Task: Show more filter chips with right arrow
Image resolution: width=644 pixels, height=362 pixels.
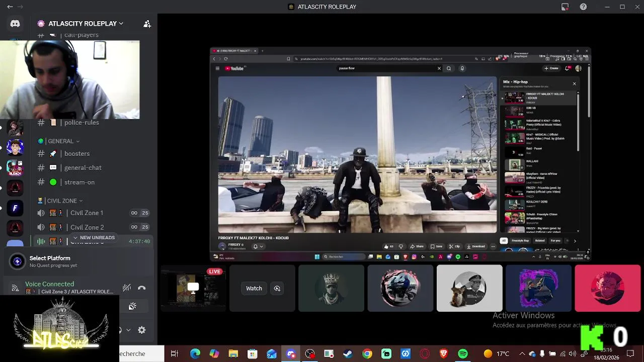Action: click(575, 241)
